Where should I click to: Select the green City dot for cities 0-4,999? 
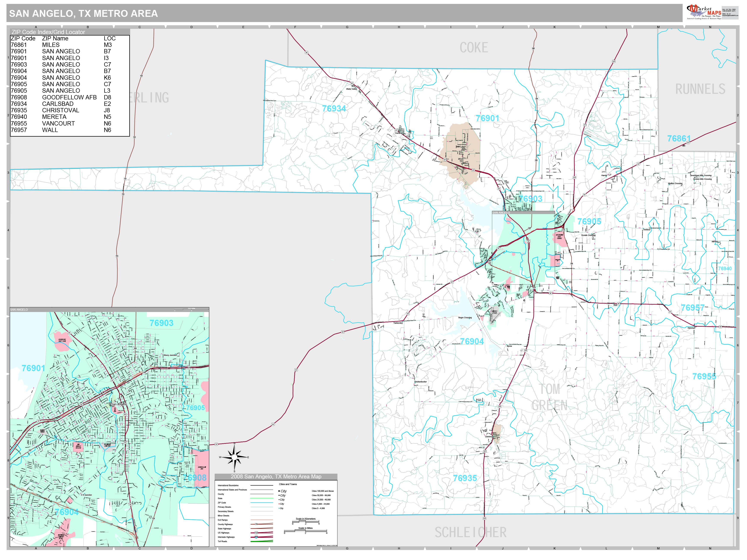point(279,508)
